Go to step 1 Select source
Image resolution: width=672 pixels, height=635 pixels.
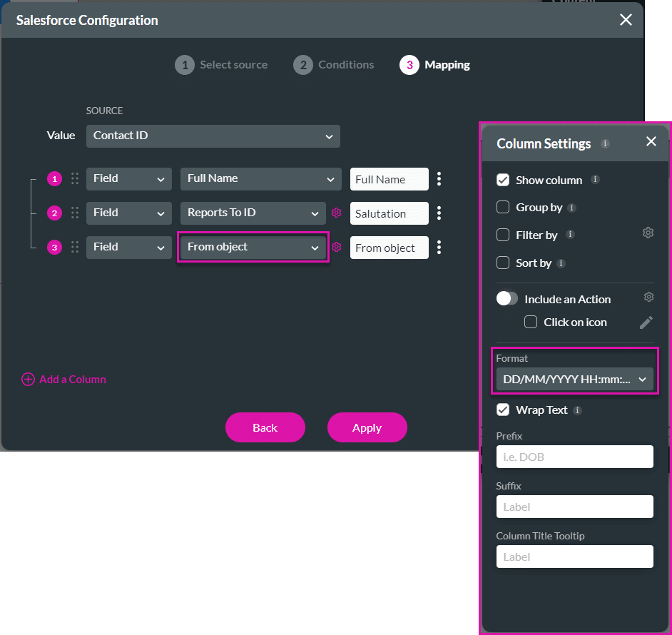tap(221, 65)
